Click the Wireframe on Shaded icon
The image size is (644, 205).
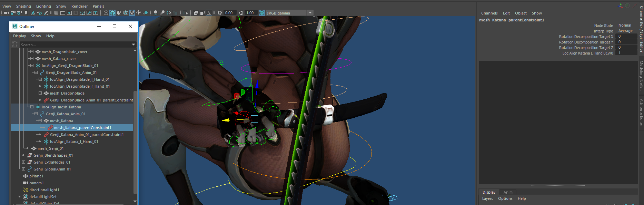click(126, 13)
